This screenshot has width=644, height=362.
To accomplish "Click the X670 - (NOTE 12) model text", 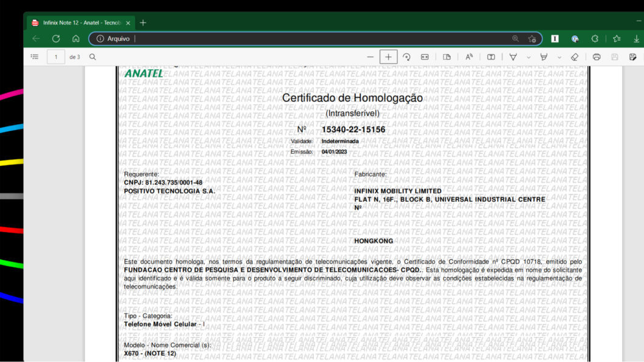I will (x=150, y=353).
